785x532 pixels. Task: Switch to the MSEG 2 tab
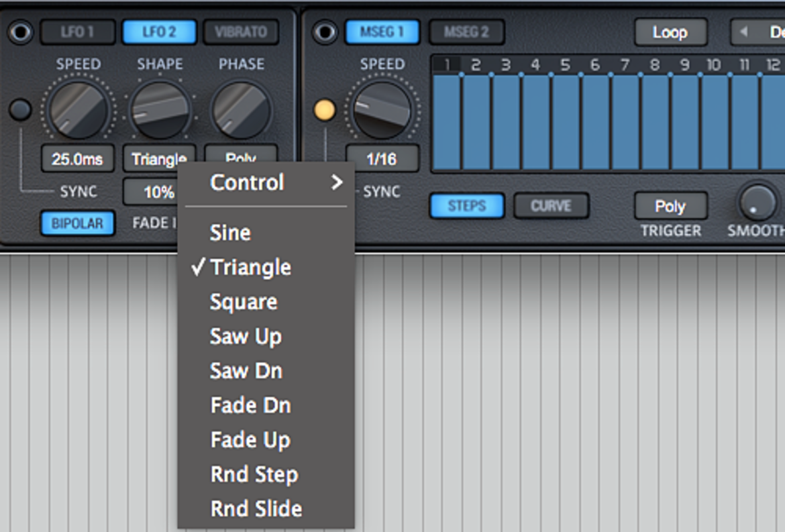point(466,32)
